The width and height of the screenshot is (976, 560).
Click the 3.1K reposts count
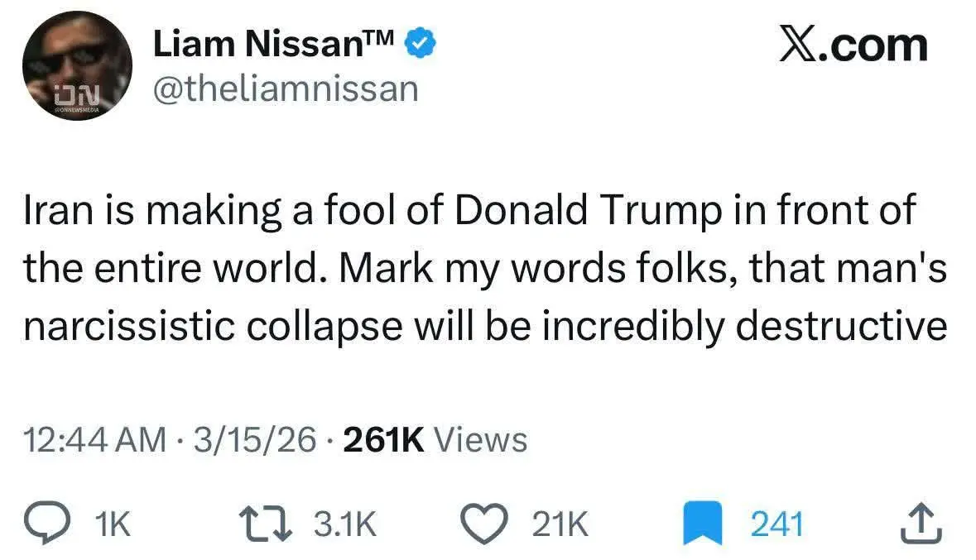click(344, 524)
